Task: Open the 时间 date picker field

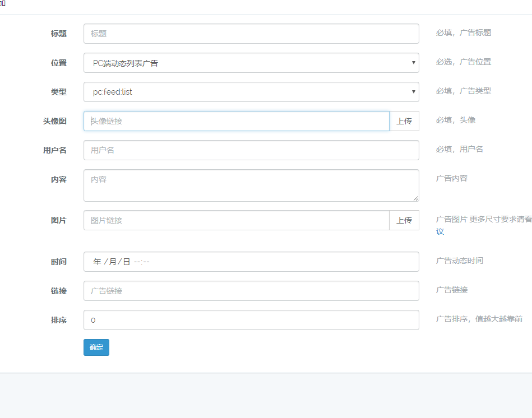Action: [x=251, y=262]
